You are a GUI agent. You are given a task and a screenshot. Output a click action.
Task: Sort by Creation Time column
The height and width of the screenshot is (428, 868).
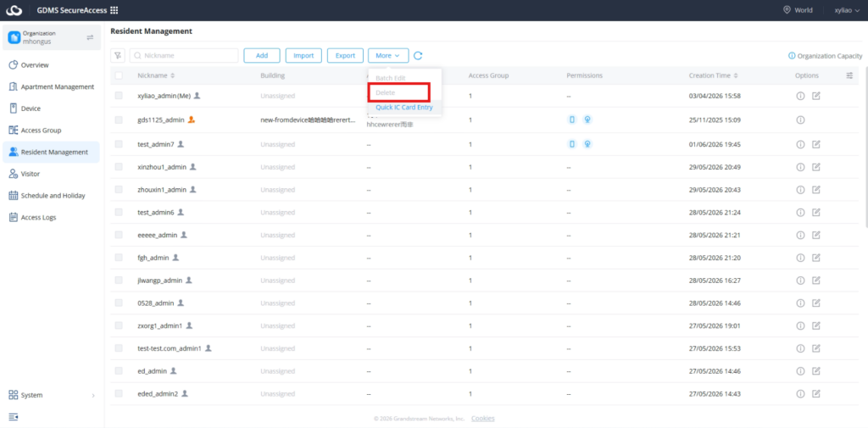click(736, 75)
